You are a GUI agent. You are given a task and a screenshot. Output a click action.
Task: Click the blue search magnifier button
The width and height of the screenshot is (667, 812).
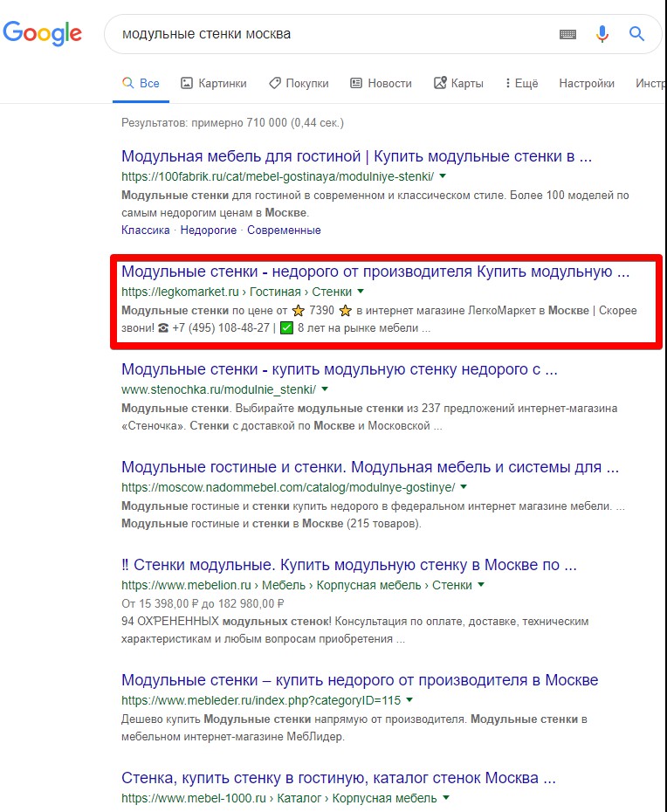(636, 34)
